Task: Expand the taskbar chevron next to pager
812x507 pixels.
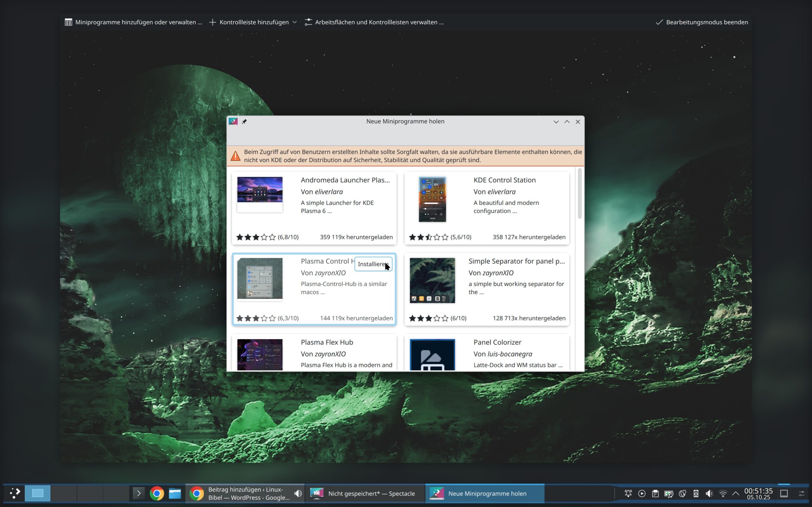Action: pyautogui.click(x=139, y=493)
